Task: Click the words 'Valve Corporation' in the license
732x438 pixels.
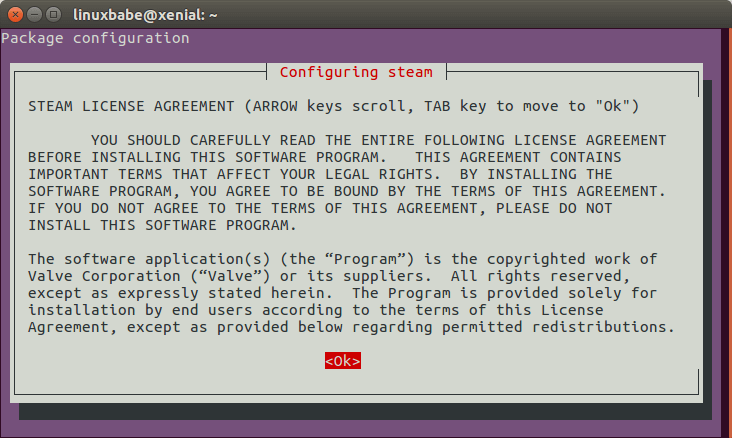Action: pyautogui.click(x=104, y=276)
